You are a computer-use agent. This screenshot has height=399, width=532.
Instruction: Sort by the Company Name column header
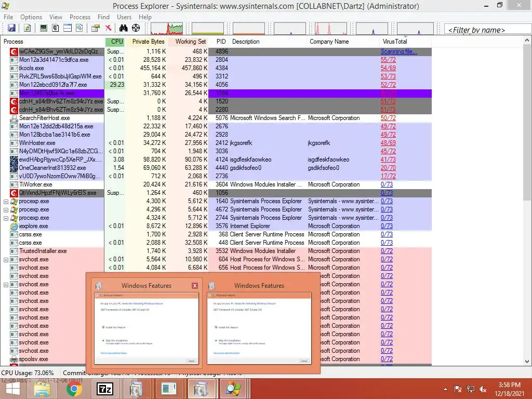tap(343, 42)
